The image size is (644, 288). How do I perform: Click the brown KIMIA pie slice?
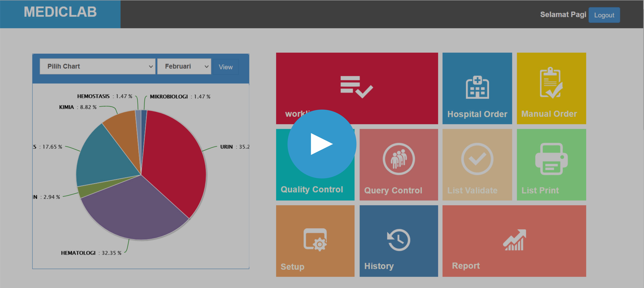pyautogui.click(x=125, y=127)
